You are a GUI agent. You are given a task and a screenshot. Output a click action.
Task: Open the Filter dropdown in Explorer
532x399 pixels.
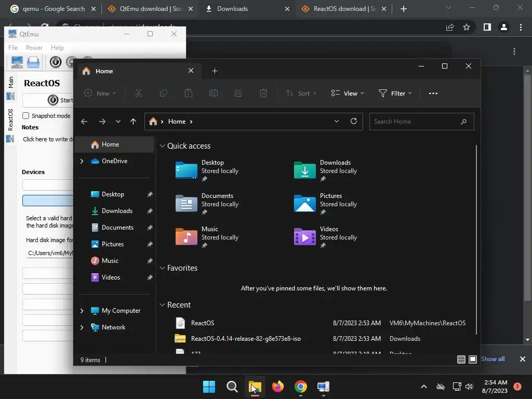[x=395, y=93]
